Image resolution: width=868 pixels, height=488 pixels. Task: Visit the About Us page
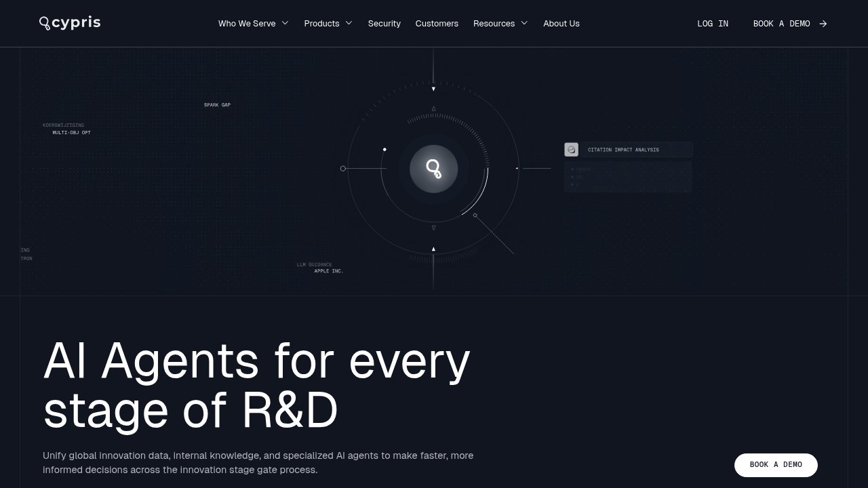(x=561, y=24)
